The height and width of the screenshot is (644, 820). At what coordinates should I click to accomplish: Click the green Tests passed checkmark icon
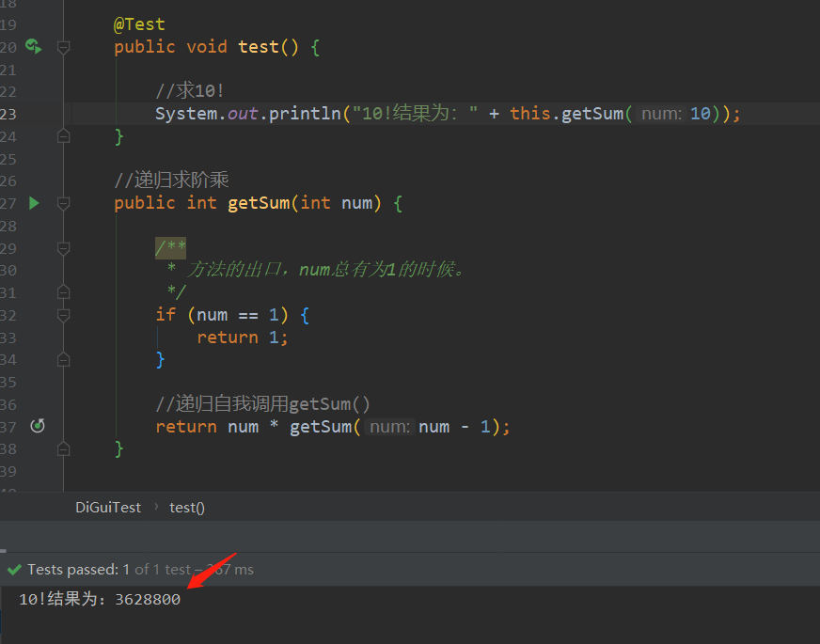[14, 569]
